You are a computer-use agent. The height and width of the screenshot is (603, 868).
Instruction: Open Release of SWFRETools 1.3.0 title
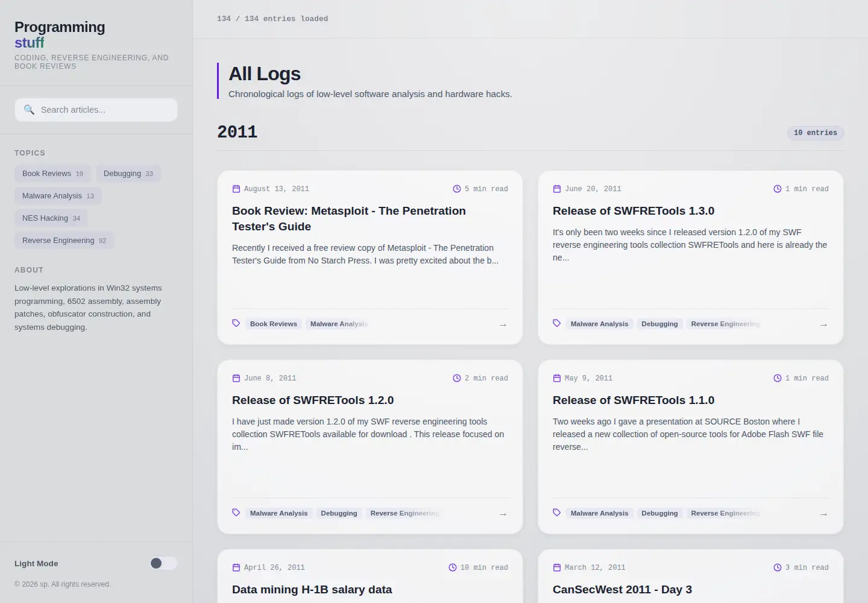634,211
